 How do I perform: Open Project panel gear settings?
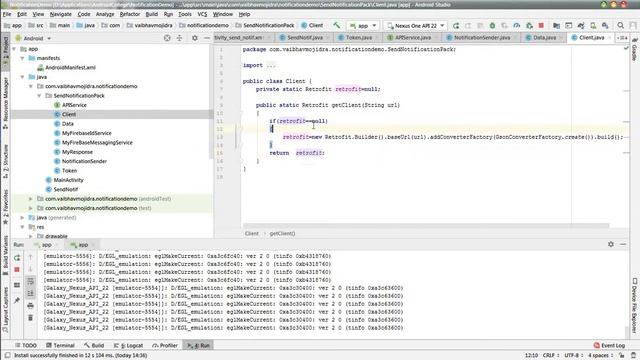(x=195, y=38)
